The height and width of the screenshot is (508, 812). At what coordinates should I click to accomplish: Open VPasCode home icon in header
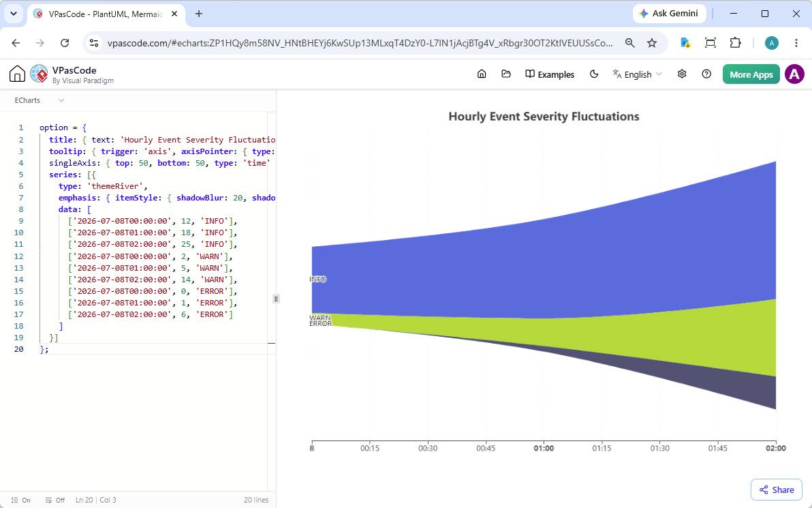point(482,74)
